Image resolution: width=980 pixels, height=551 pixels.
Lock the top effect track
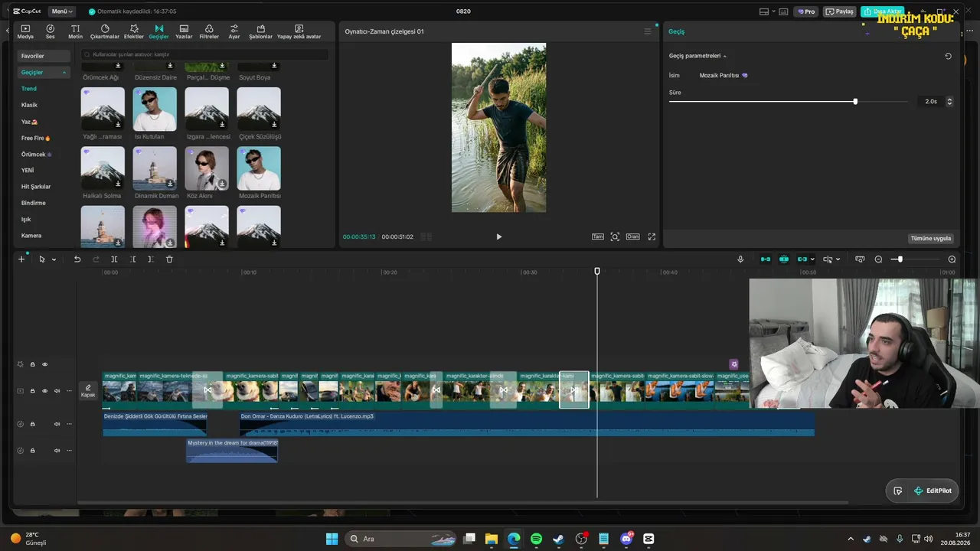[x=32, y=364]
